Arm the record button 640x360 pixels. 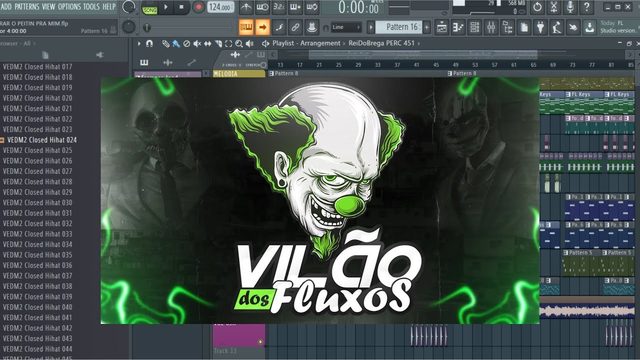(198, 7)
